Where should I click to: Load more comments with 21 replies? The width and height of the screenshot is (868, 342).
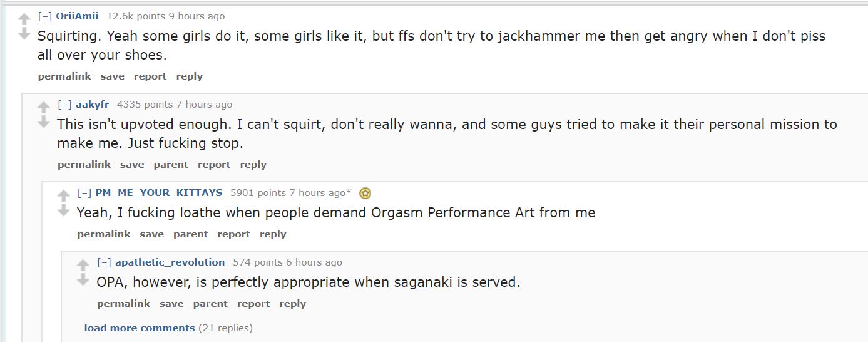[139, 328]
